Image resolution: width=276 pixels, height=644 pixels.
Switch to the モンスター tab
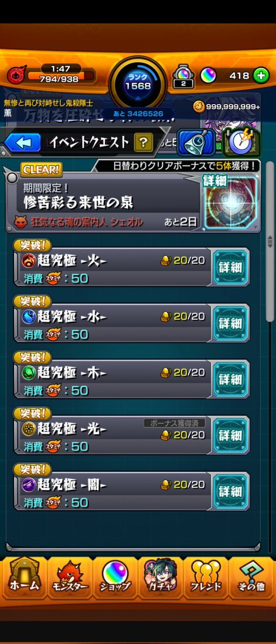[70, 576]
